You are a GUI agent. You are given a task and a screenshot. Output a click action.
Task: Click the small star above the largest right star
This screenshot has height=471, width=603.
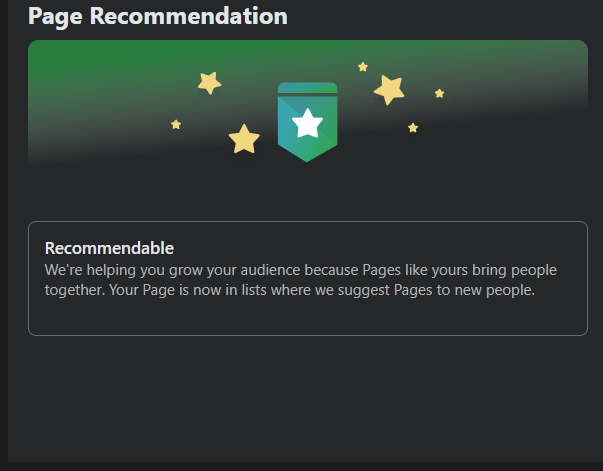(x=363, y=67)
